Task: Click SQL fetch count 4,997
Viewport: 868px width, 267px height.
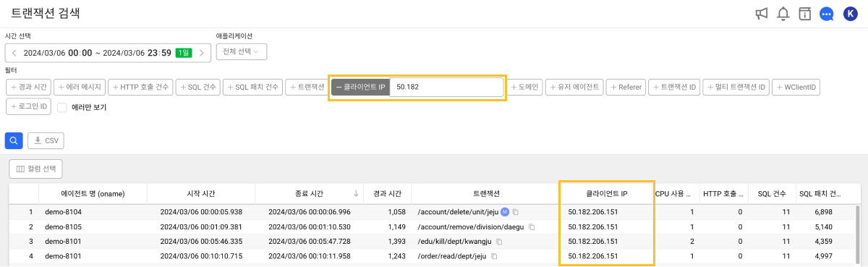Action: coord(825,256)
